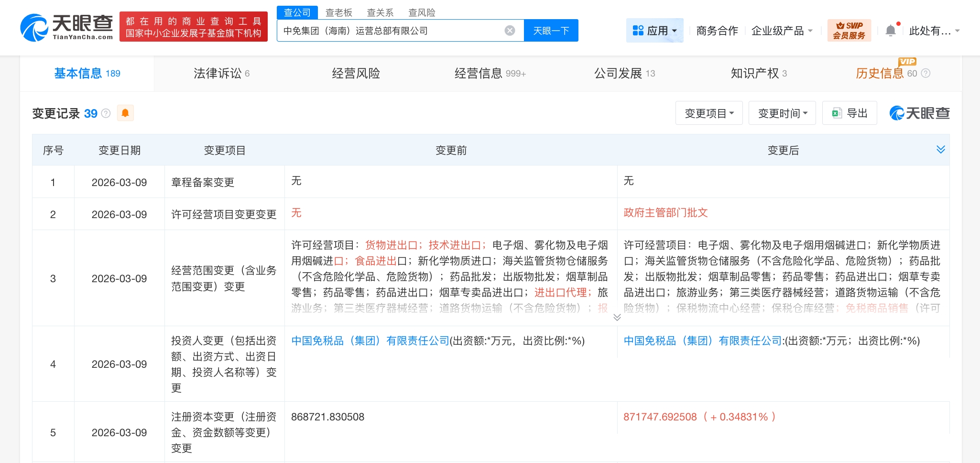The image size is (980, 463).
Task: Clear the search field with X icon
Action: click(510, 31)
